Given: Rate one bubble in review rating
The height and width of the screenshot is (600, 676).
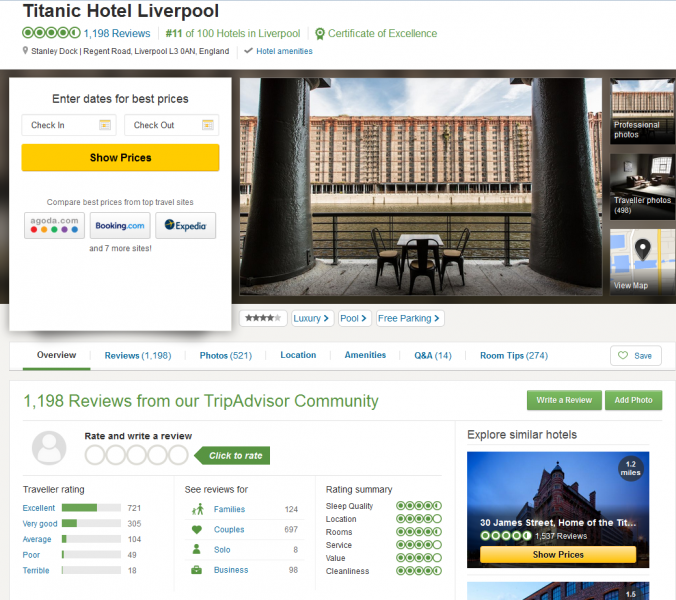Looking at the screenshot, I should (95, 455).
